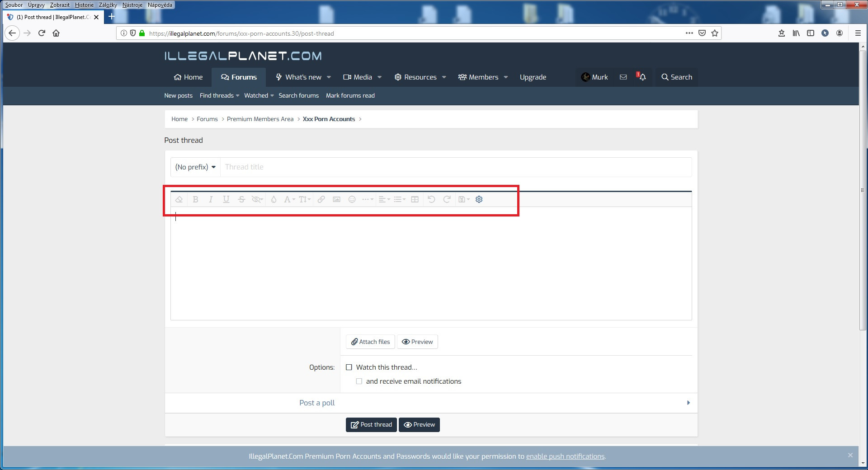Image resolution: width=868 pixels, height=470 pixels.
Task: Click the Preview button beside Attach files
Action: point(417,342)
